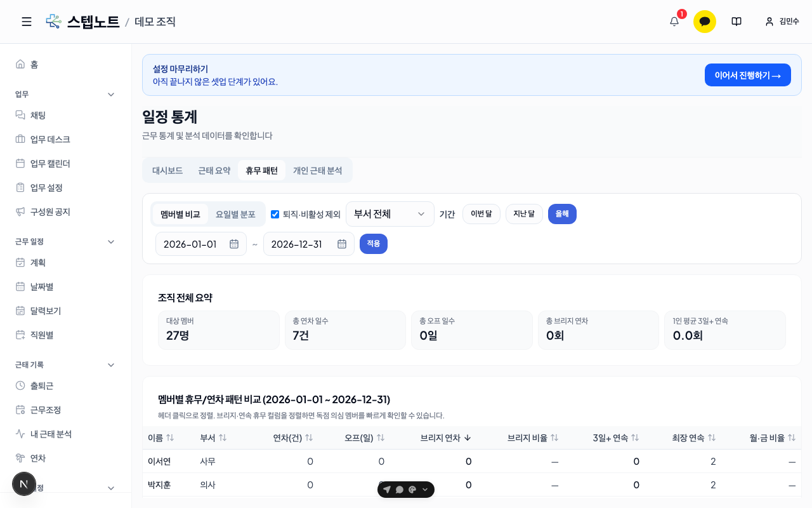Click the 대상 멤버 27명 summary card
Viewport: 812px width, 508px height.
(219, 330)
